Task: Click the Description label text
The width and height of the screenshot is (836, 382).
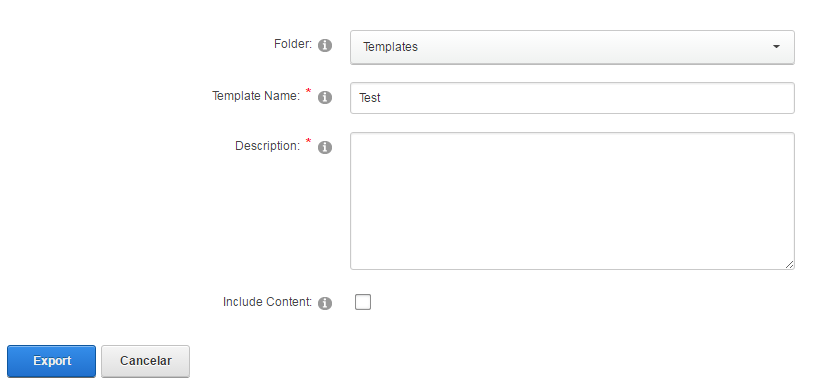Action: point(268,146)
